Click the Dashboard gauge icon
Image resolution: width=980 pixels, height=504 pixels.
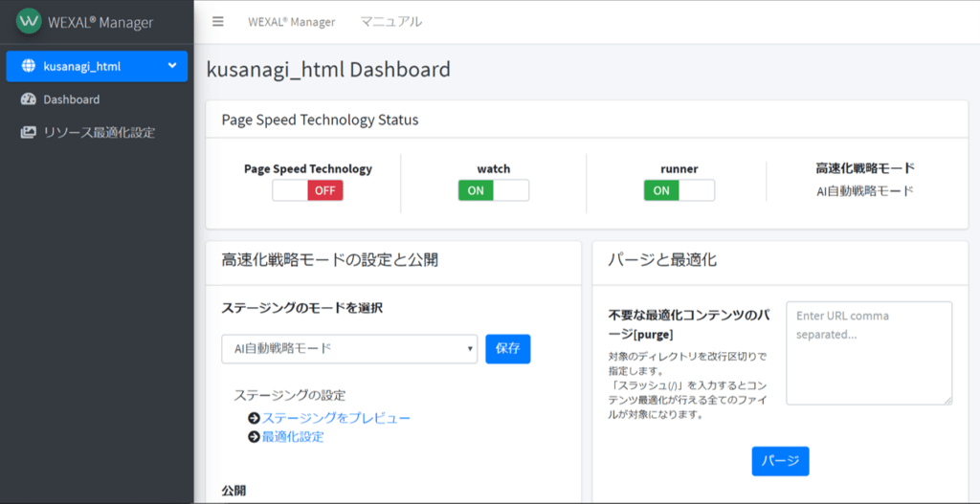tap(28, 99)
